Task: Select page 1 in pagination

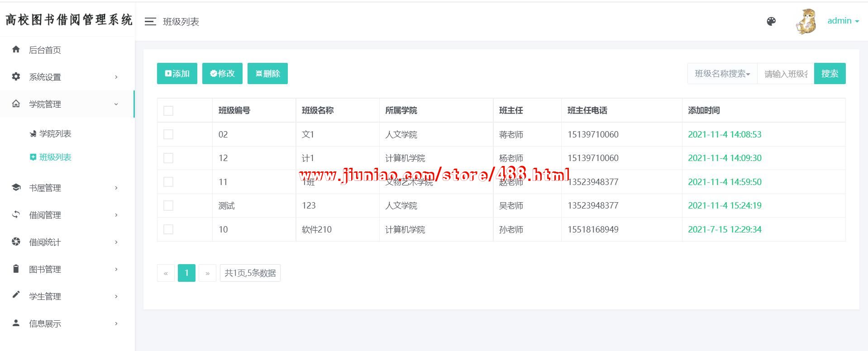Action: click(x=186, y=273)
